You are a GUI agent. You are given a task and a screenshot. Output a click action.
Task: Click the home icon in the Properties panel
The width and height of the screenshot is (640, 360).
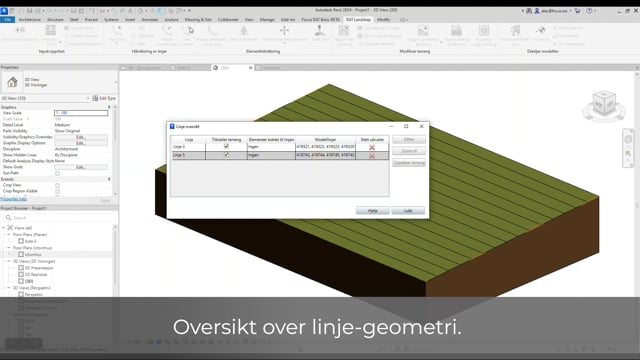(x=12, y=82)
